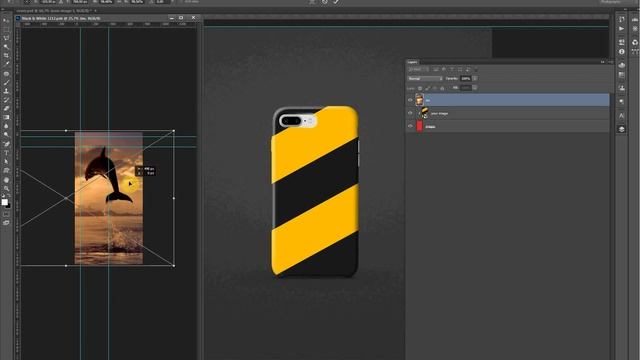The height and width of the screenshot is (360, 640).
Task: Open the Layers panel options menu
Action: [x=610, y=62]
